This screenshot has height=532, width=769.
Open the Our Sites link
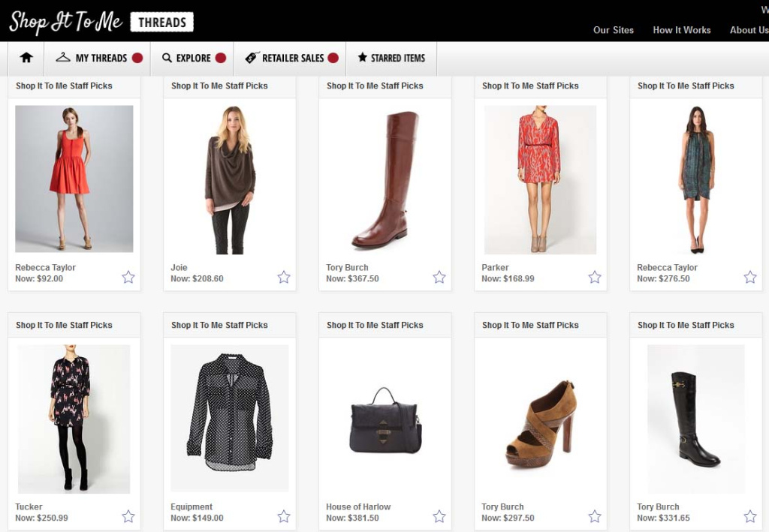613,30
